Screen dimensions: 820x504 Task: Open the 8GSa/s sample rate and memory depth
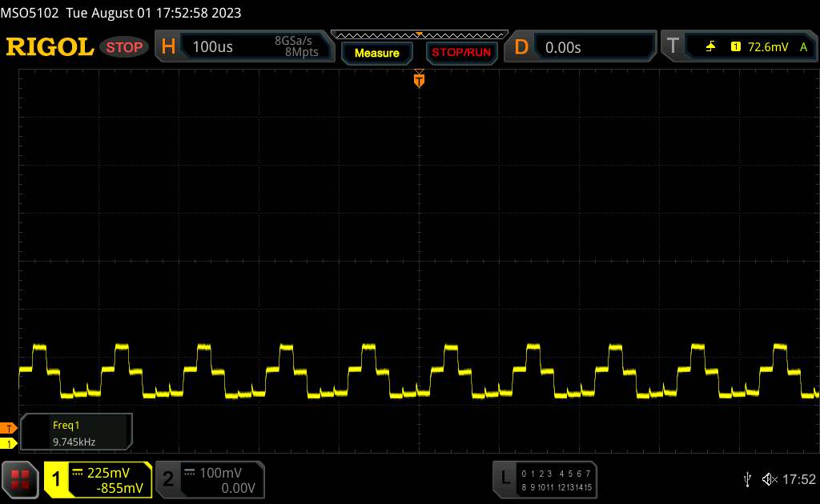296,46
